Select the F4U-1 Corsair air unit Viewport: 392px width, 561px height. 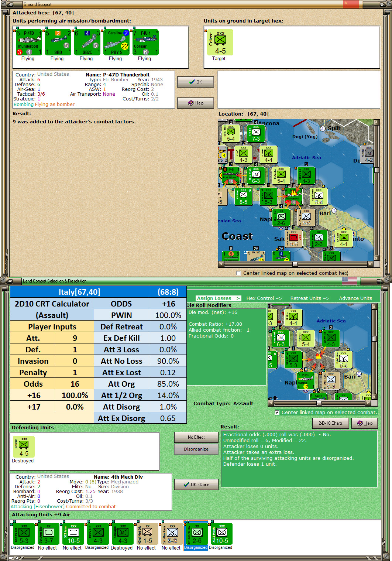(145, 42)
